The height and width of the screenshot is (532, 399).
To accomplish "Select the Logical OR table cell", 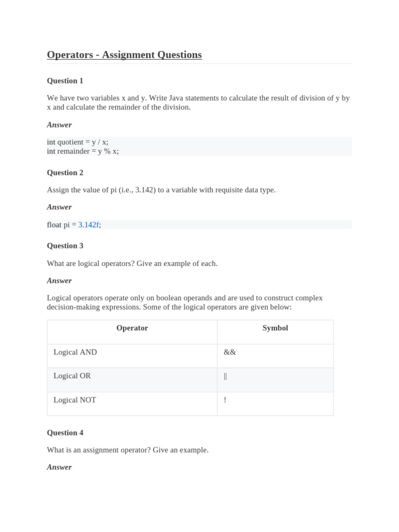I will point(132,380).
